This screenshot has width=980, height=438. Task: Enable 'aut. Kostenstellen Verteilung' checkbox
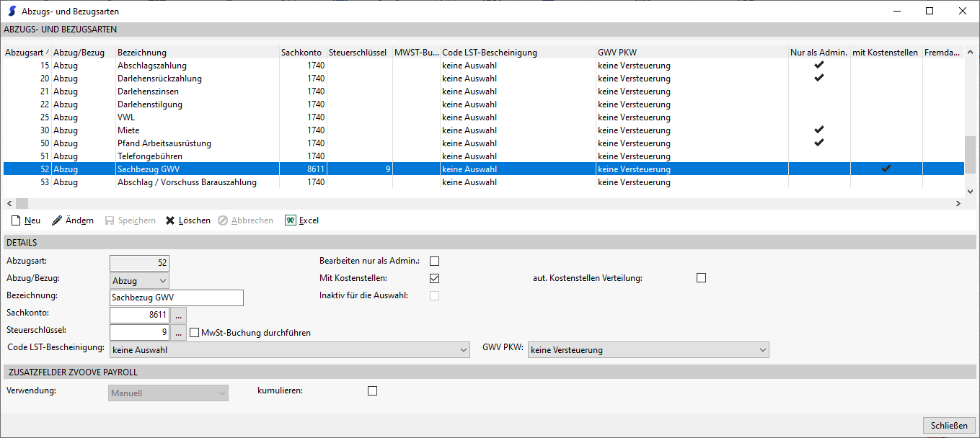click(701, 278)
